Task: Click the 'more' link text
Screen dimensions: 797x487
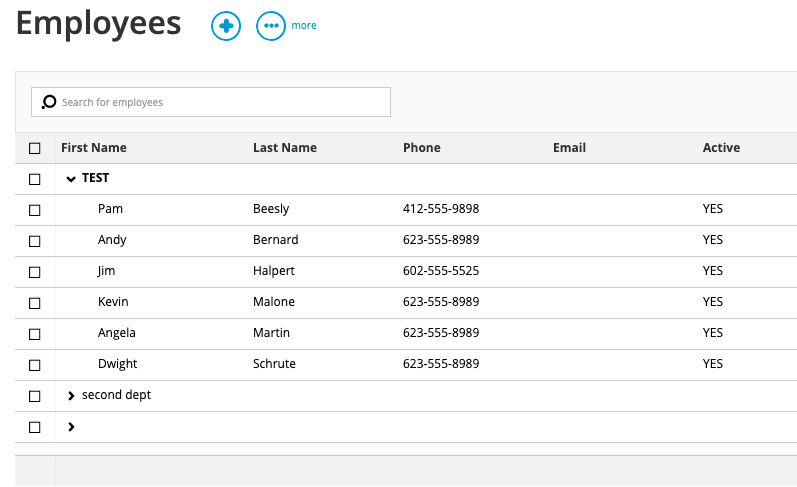Action: [304, 25]
